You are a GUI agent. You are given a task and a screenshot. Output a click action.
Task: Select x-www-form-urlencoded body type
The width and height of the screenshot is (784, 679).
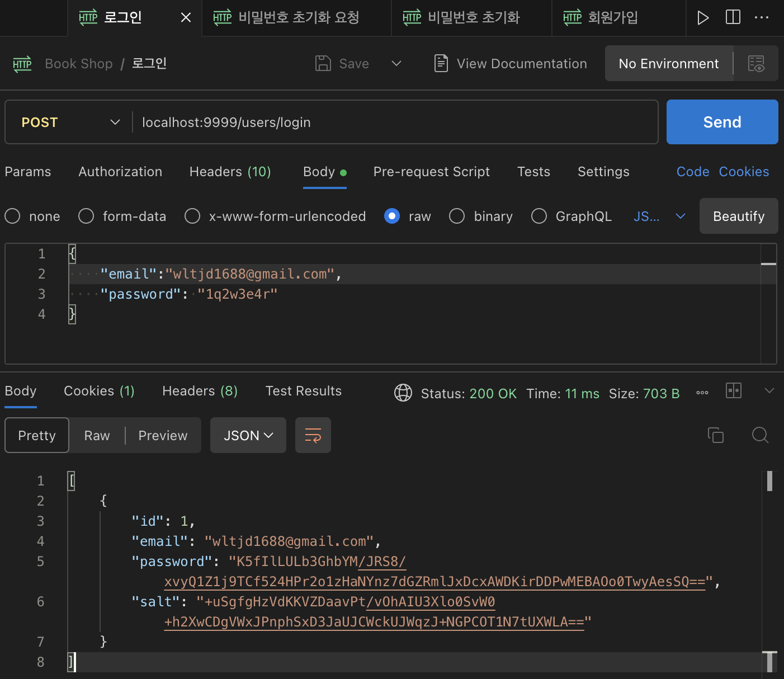click(192, 216)
